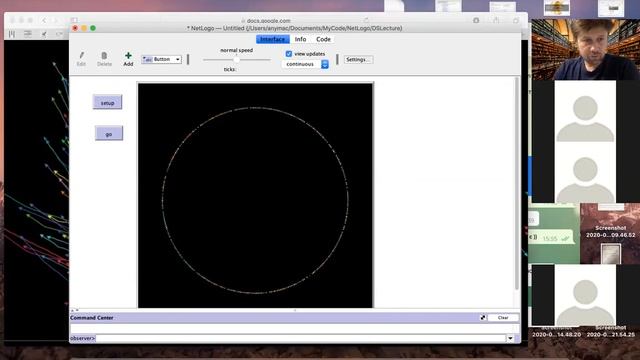Toggle the view updates checkbox

point(289,54)
